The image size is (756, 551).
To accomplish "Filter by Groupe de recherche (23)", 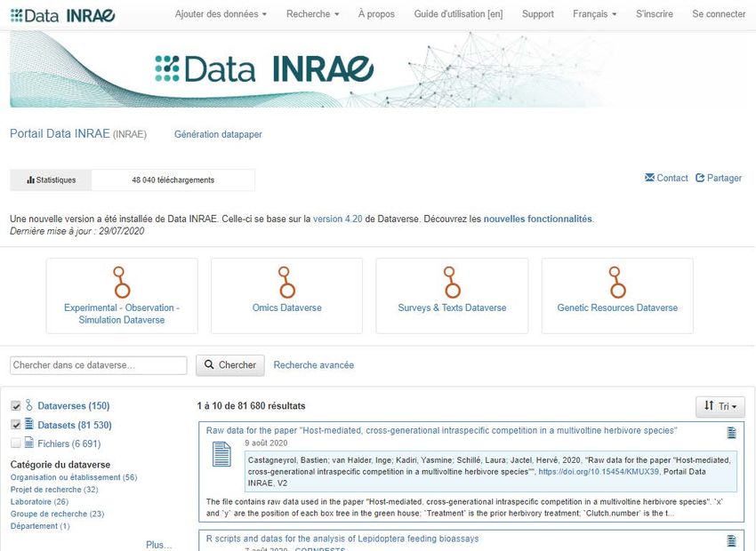I will point(58,514).
